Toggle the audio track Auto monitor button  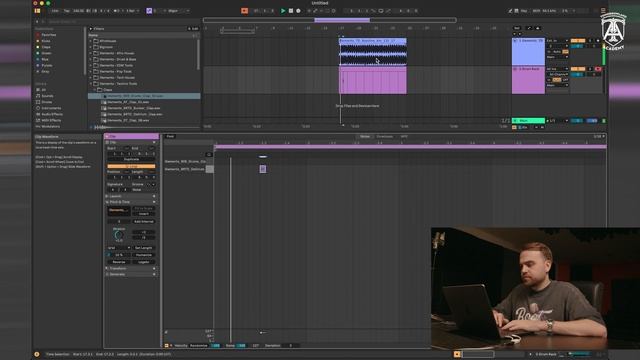(x=557, y=52)
